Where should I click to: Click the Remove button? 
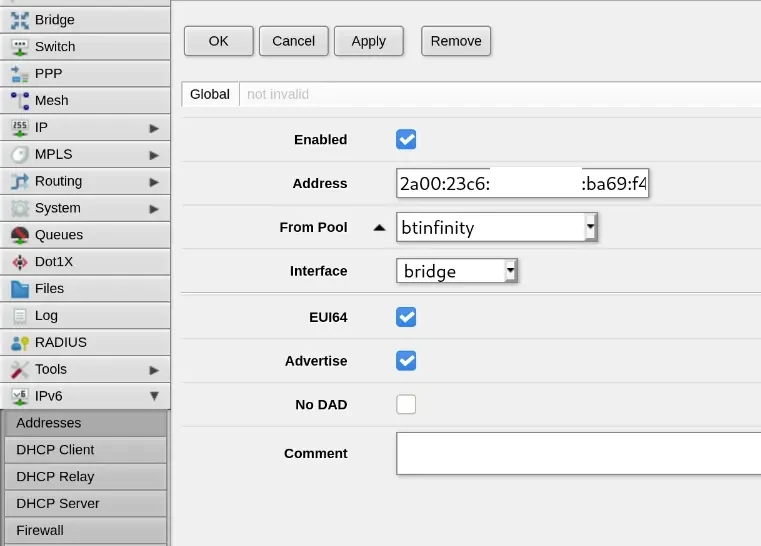point(456,41)
